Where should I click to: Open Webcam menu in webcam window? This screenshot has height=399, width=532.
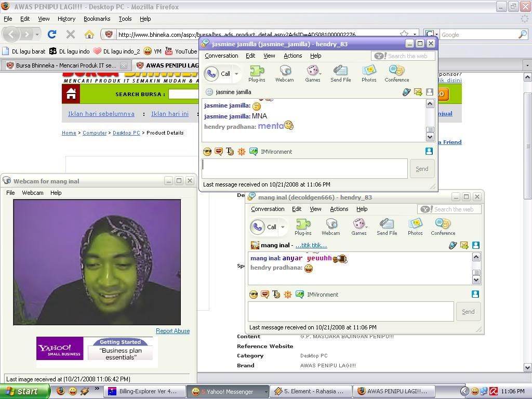[33, 193]
